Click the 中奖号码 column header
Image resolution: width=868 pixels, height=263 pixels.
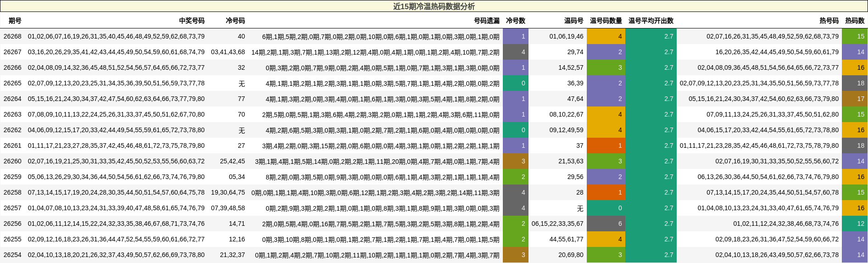point(192,21)
